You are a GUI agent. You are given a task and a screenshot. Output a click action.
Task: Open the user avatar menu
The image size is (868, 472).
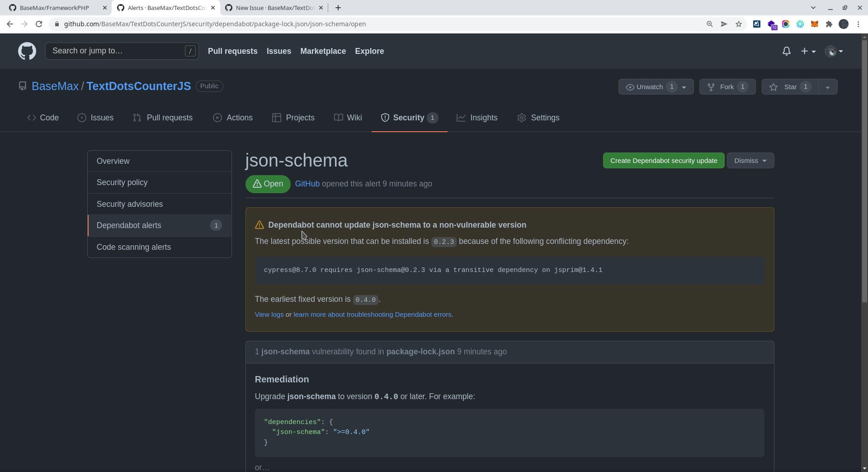point(834,51)
